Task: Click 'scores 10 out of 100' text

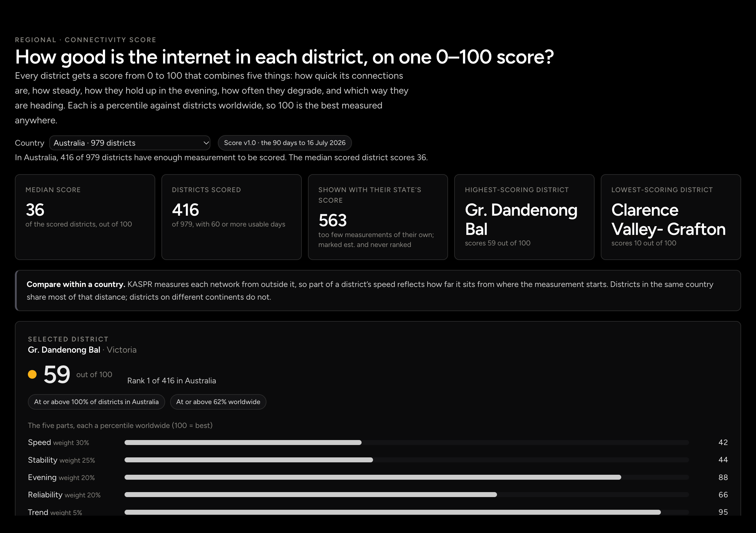Action: coord(644,243)
